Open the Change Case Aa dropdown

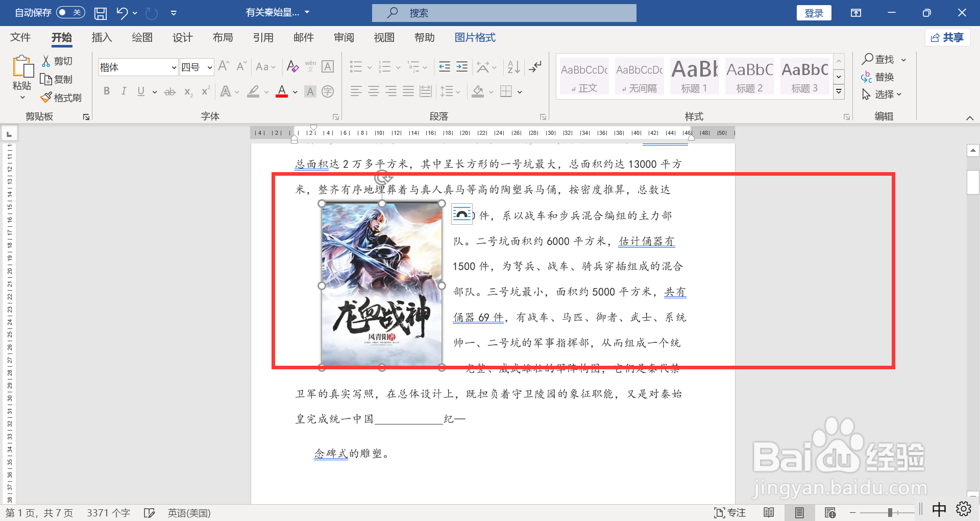click(266, 67)
